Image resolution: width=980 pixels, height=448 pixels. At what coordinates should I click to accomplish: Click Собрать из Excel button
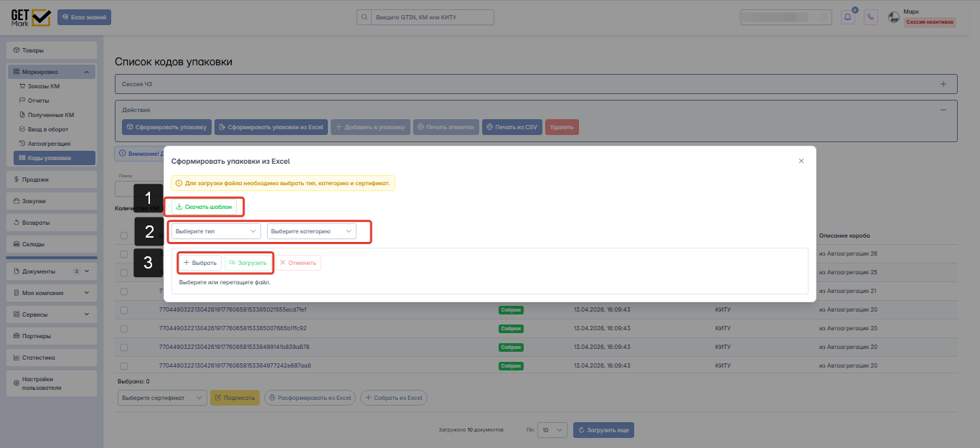click(393, 398)
